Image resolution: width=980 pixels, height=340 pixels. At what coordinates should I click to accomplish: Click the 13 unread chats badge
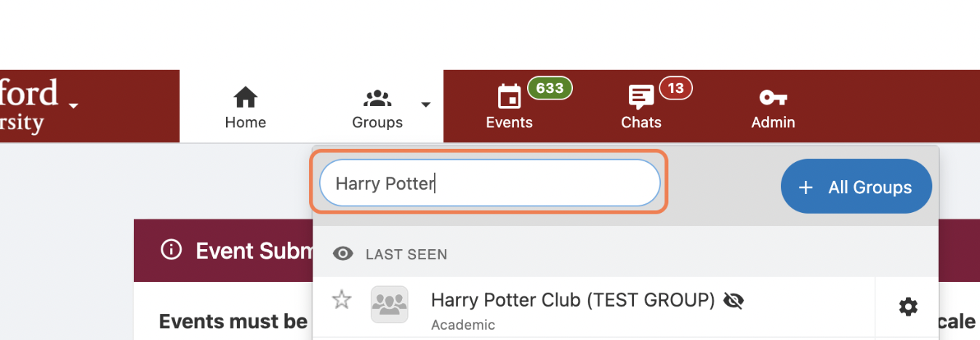(675, 88)
